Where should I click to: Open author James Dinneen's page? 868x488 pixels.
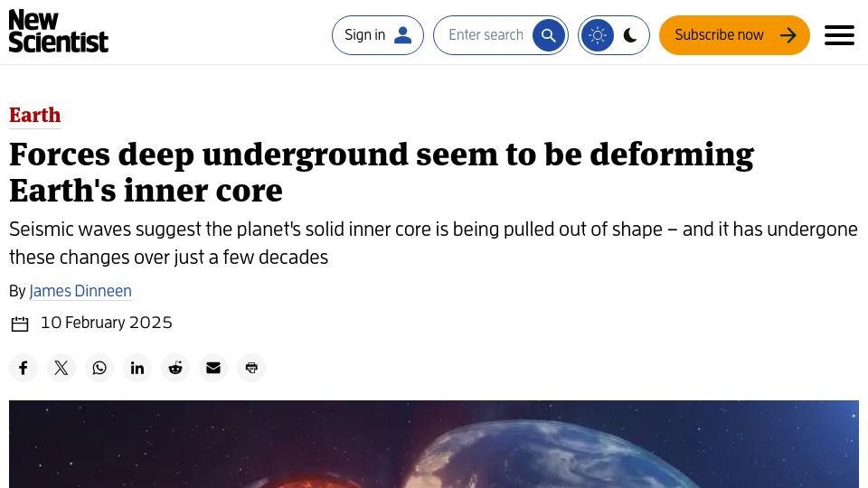(x=80, y=290)
